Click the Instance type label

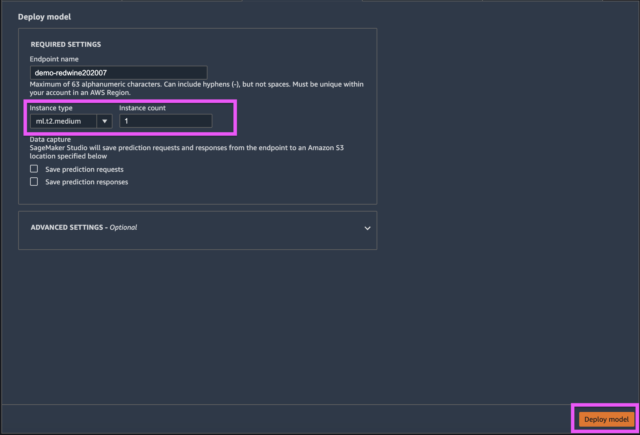pyautogui.click(x=51, y=108)
